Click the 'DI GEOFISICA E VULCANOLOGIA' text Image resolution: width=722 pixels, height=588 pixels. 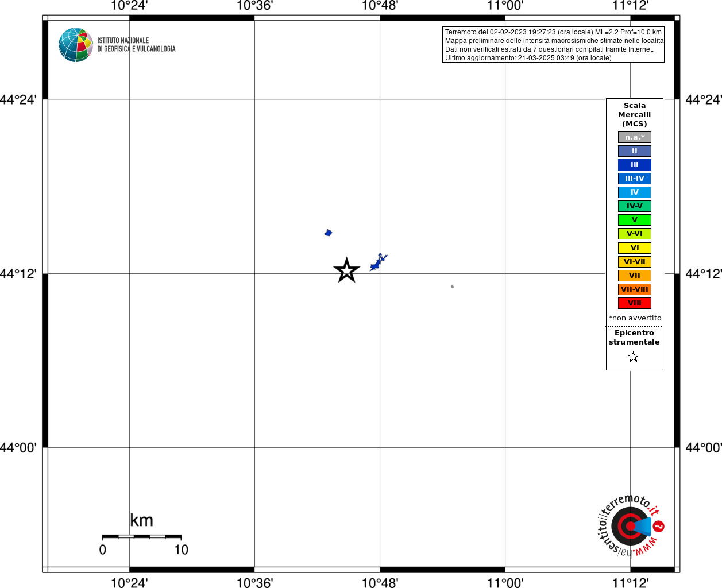pyautogui.click(x=136, y=49)
